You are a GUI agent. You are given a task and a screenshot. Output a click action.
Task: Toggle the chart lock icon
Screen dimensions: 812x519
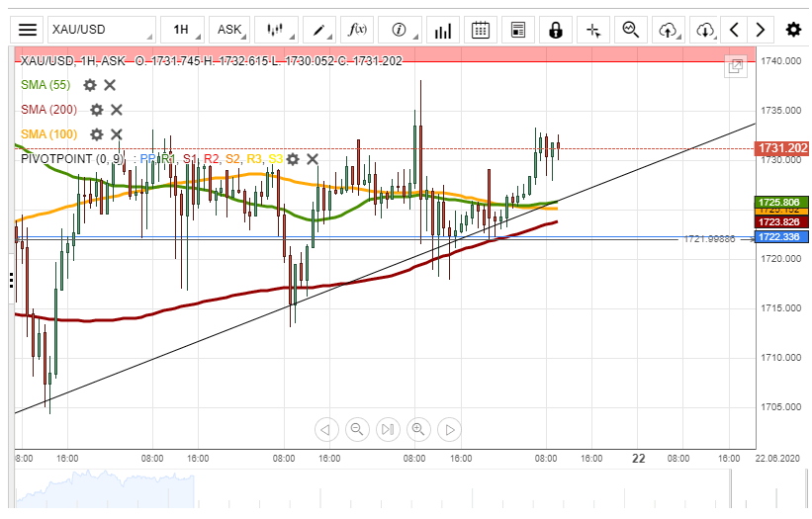click(x=556, y=30)
